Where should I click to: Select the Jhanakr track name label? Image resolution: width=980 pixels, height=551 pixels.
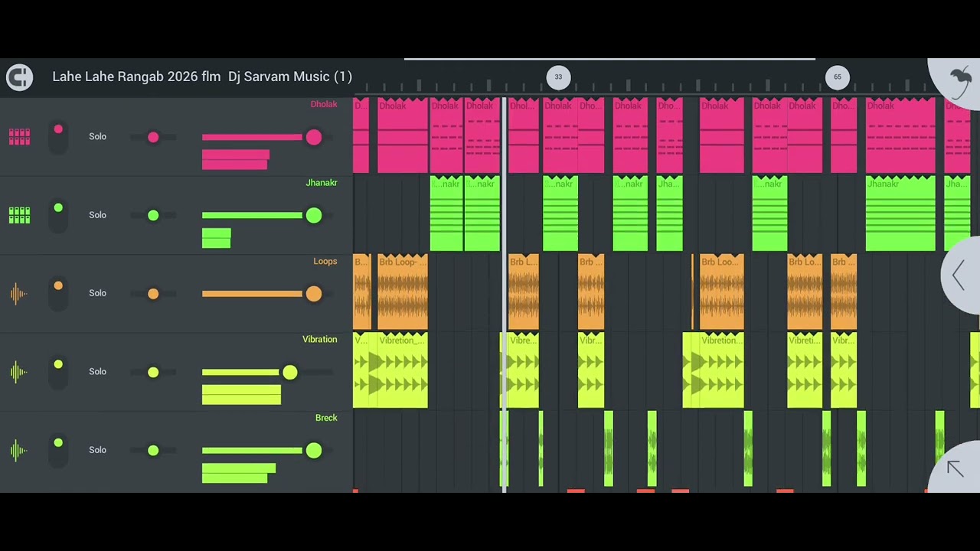click(322, 182)
